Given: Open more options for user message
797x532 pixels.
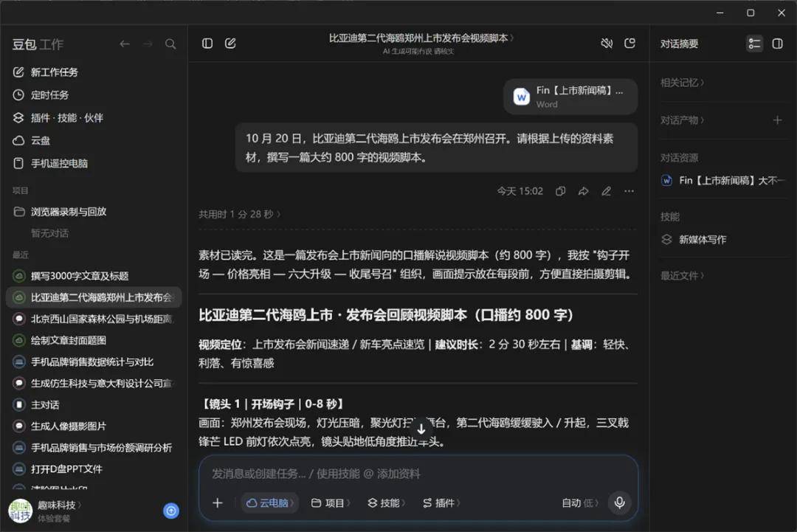Looking at the screenshot, I should coord(629,192).
